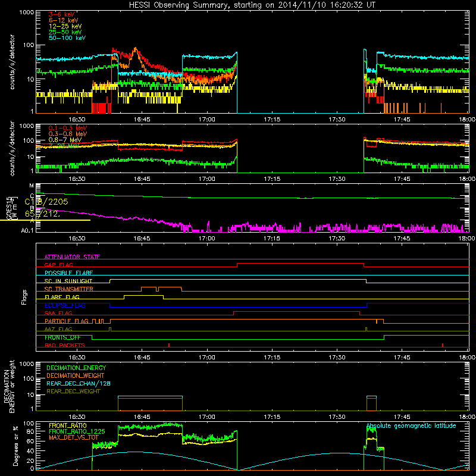This screenshot has height=476, width=476.
Task: Select the '3-6 keV' legend label
Action: coord(62,14)
